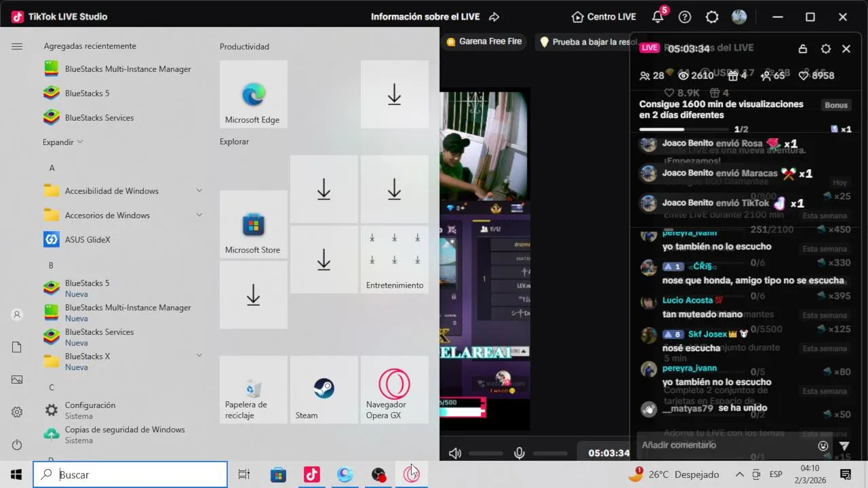Open the ESP language indicator
This screenshot has width=868, height=488.
point(776,474)
